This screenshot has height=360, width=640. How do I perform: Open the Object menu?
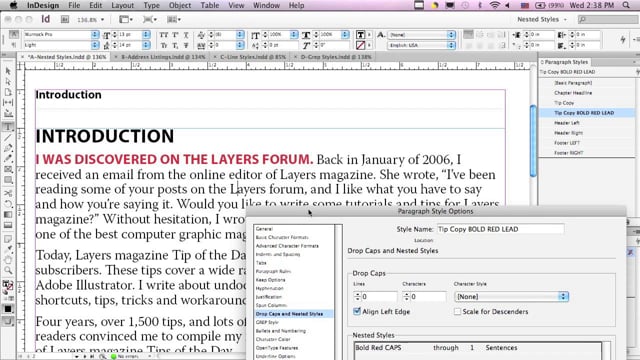[x=180, y=5]
